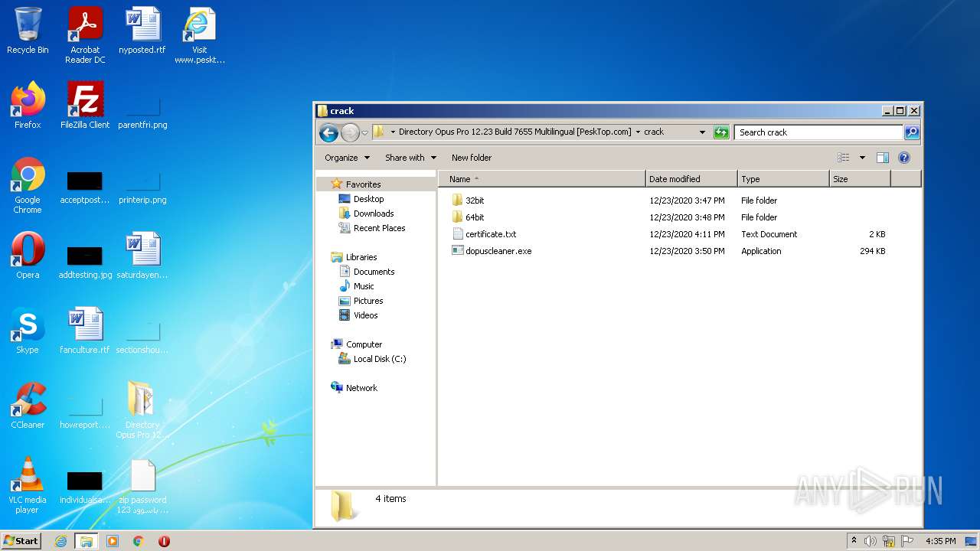
Task: Go to Desktop in navigation pane
Action: 368,199
